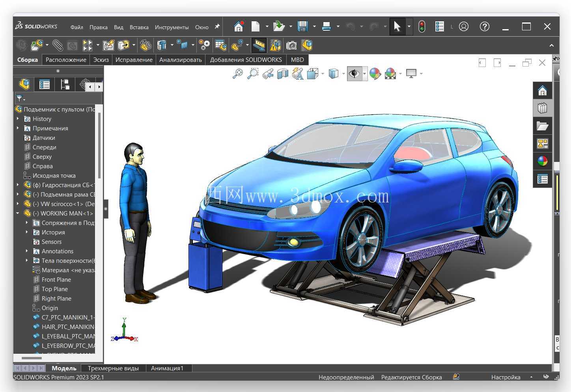
Task: Select the Front Plane tree item
Action: click(56, 280)
